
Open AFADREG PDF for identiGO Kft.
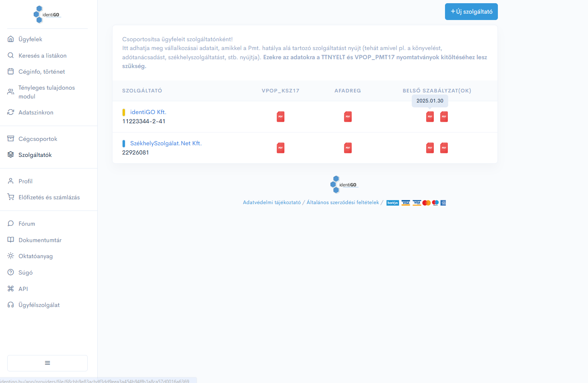[x=348, y=117]
